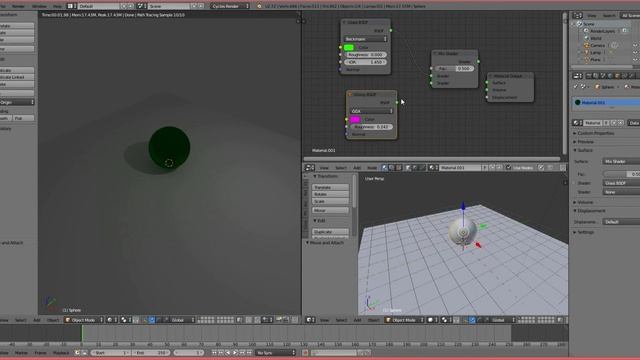The height and width of the screenshot is (360, 640).
Task: Click the Glossy BSDF Roughness field
Action: point(371,127)
